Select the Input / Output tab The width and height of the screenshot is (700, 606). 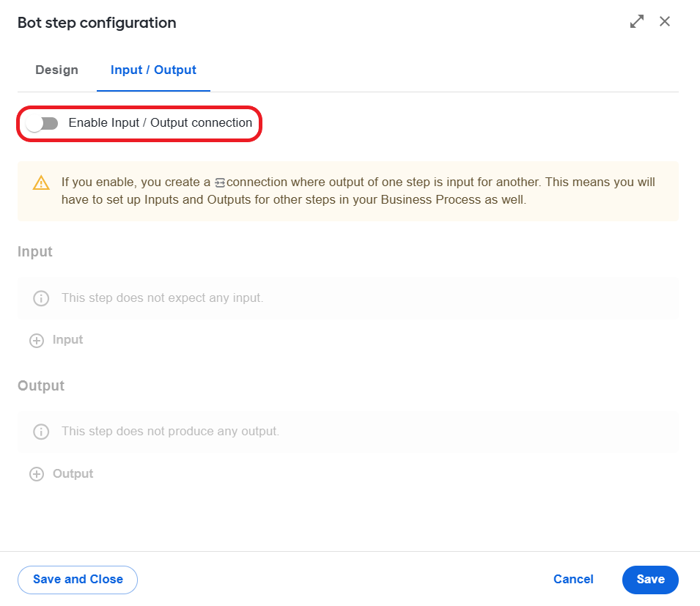pyautogui.click(x=153, y=70)
